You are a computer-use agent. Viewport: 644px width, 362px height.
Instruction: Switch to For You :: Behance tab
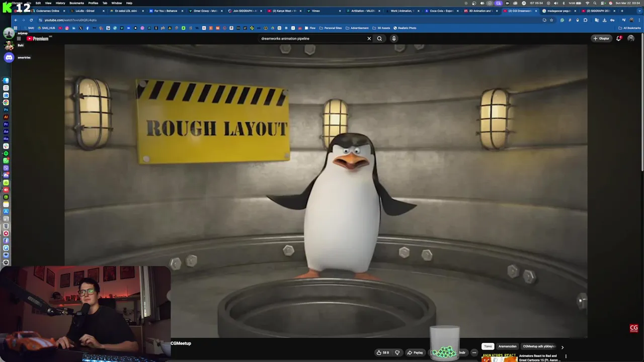(x=166, y=11)
